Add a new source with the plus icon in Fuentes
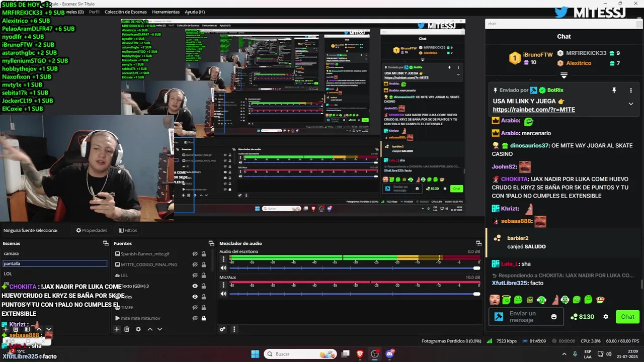Screen dimensions: 644x362 [117, 329]
